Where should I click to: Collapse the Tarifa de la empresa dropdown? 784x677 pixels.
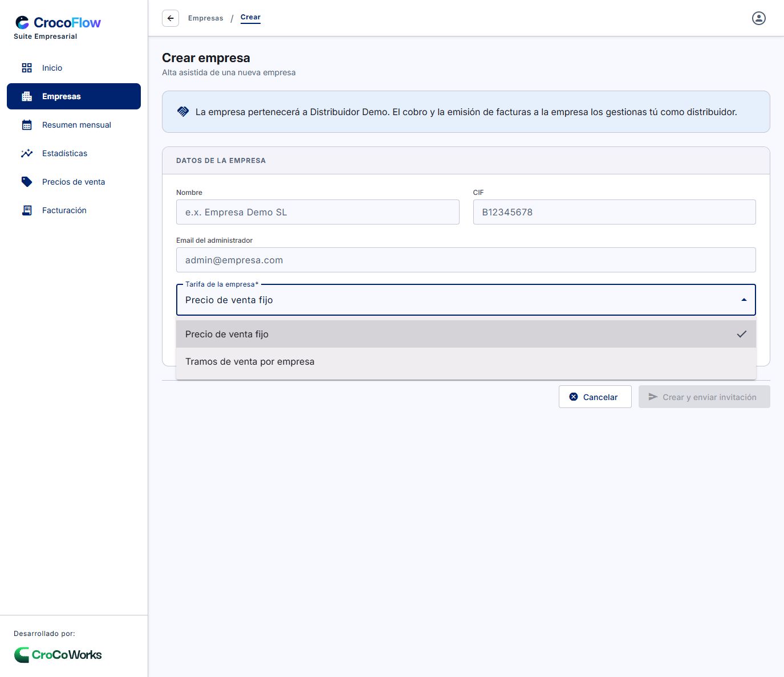(744, 300)
